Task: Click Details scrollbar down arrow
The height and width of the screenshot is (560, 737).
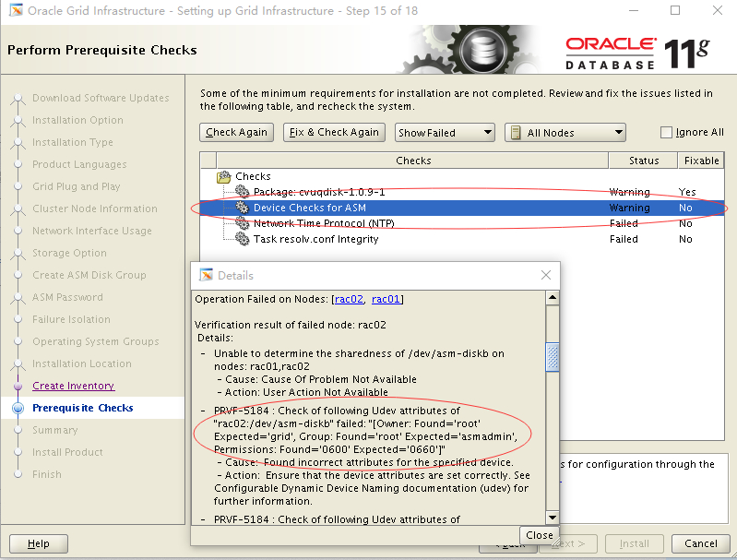Action: tap(553, 518)
